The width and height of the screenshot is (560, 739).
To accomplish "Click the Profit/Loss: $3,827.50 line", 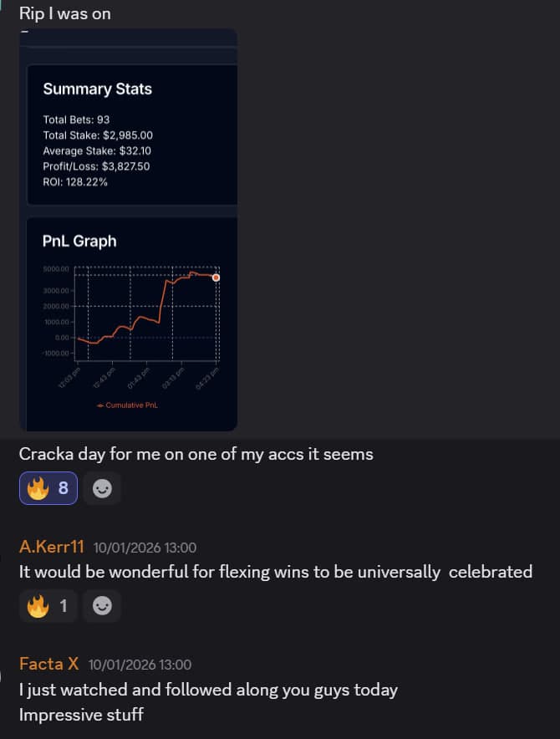I will coord(96,166).
